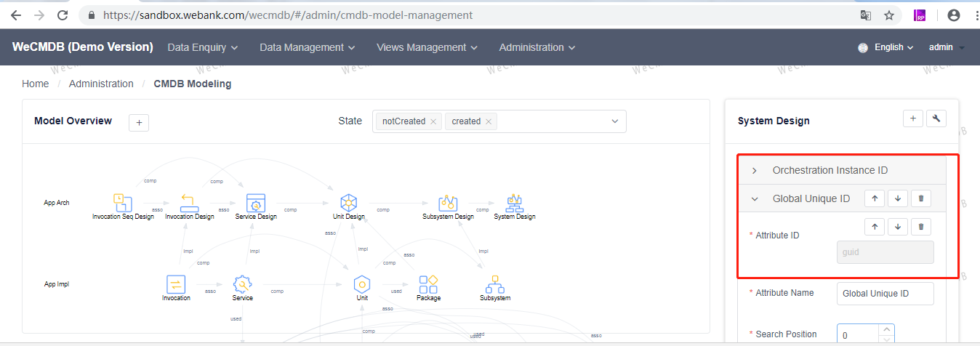Open the Data Management menu
980x346 pixels.
click(308, 47)
